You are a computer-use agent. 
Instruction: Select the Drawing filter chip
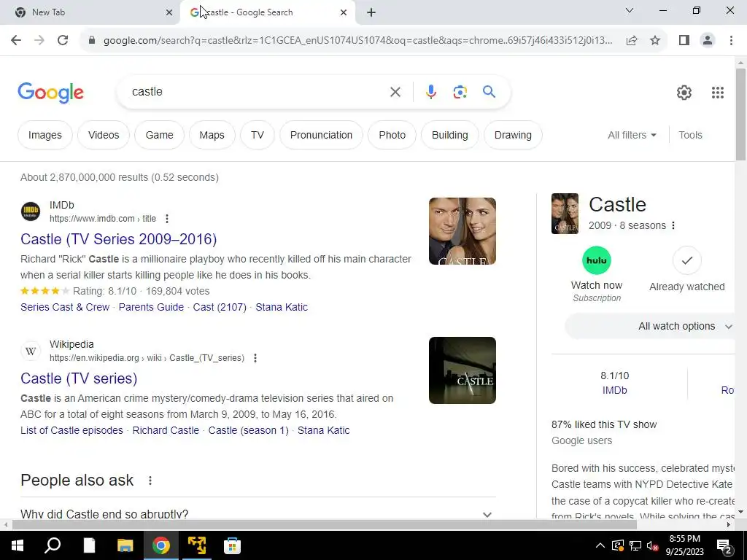coord(513,135)
